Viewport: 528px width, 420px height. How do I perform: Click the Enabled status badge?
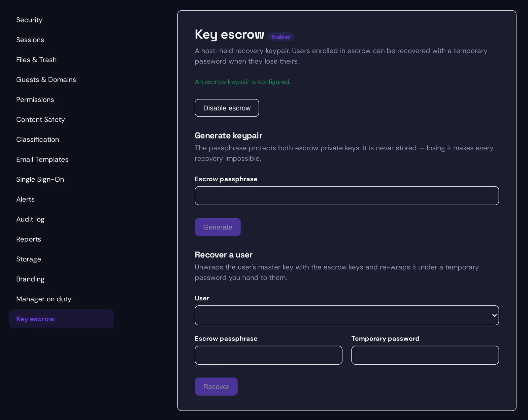[x=281, y=37]
